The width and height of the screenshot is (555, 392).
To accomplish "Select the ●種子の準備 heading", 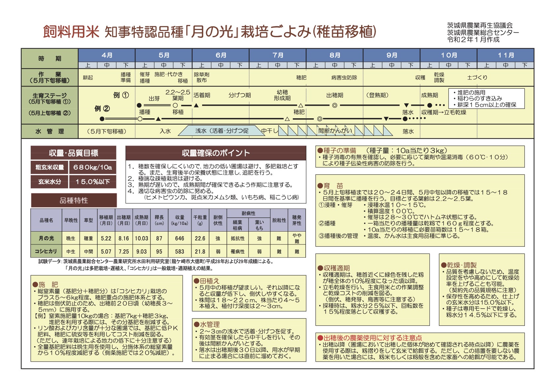I will [x=337, y=151].
